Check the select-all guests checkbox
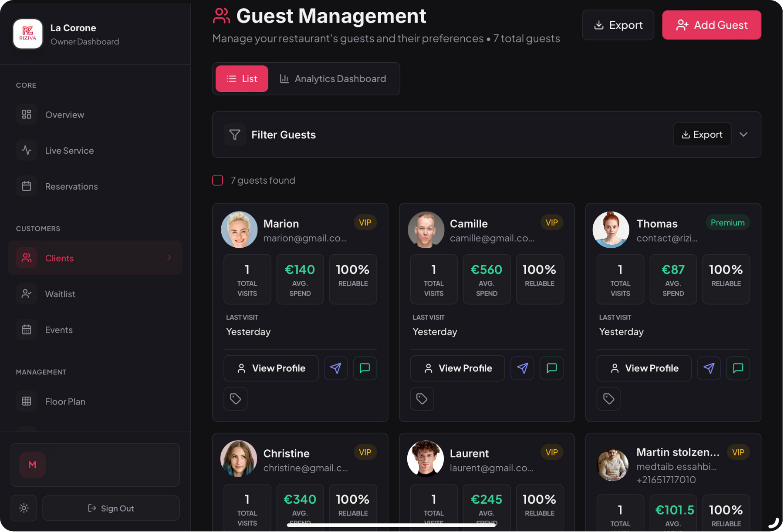The height and width of the screenshot is (532, 784). coord(218,180)
